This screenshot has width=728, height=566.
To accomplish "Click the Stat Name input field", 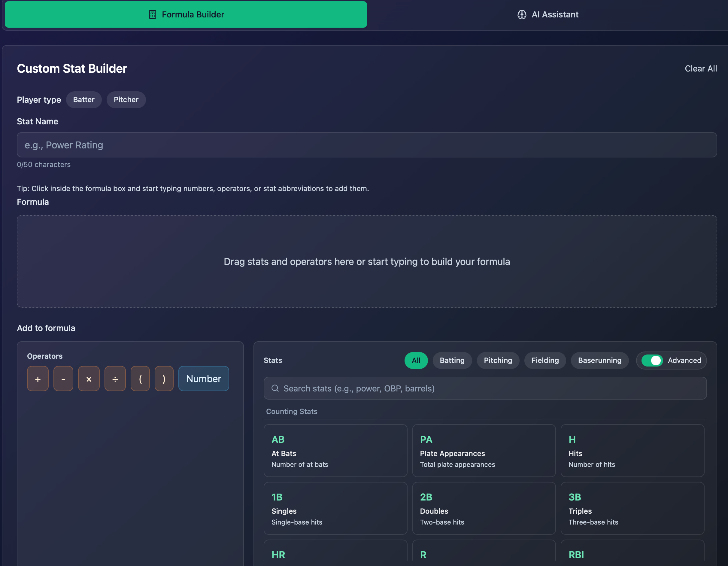I will click(367, 145).
